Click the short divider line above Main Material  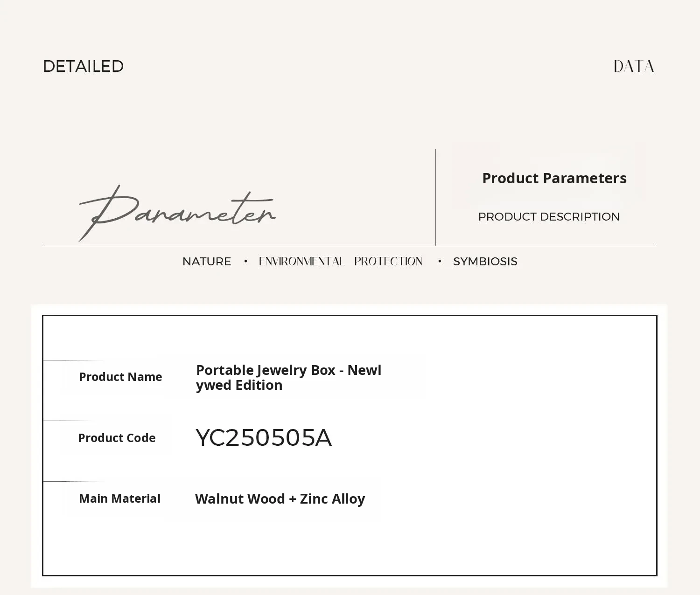click(x=70, y=482)
